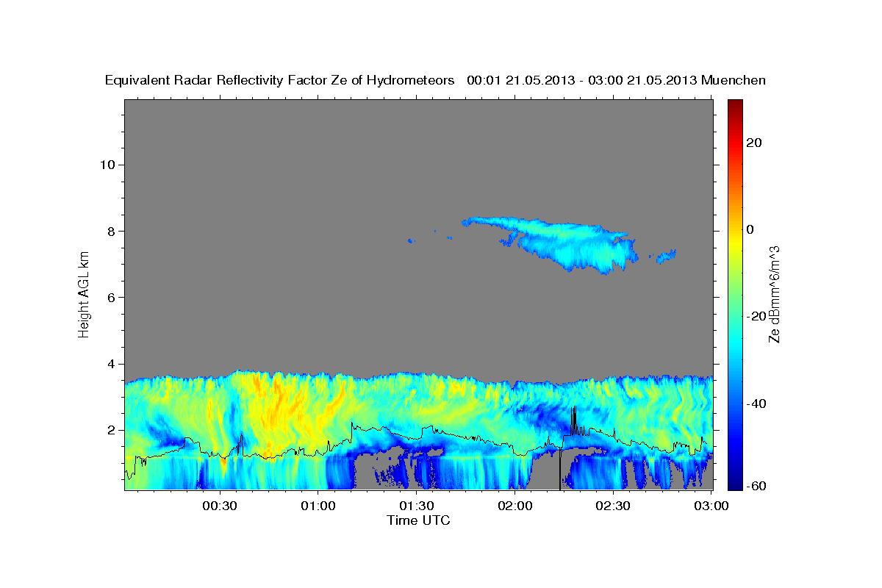Click the colorbar label '-40'

(757, 404)
